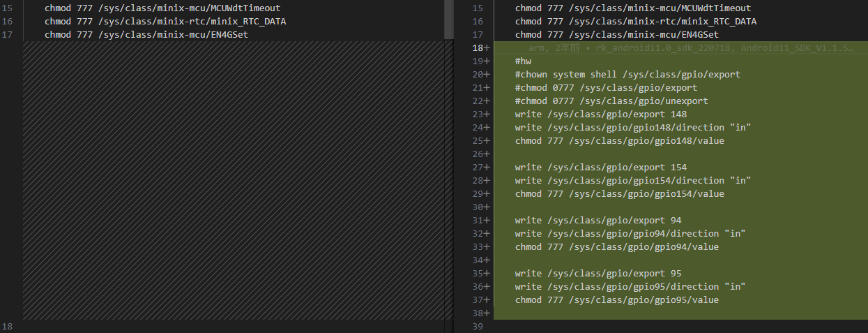The image size is (868, 333).
Task: Click added blank line number 30+ in gutter
Action: click(481, 207)
